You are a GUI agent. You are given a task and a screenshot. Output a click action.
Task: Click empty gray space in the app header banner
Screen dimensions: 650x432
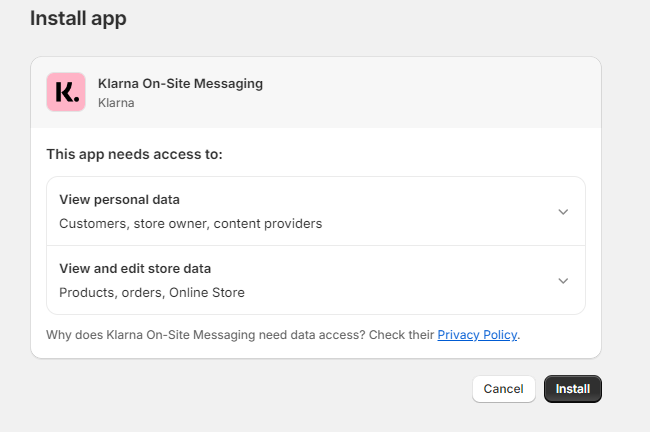tap(430, 92)
